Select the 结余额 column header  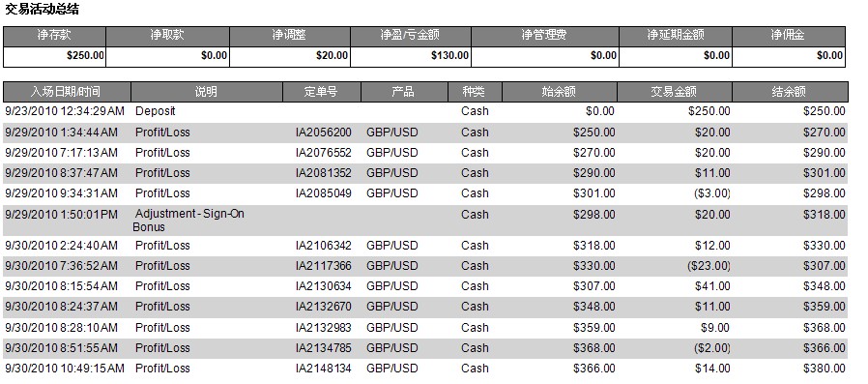790,92
